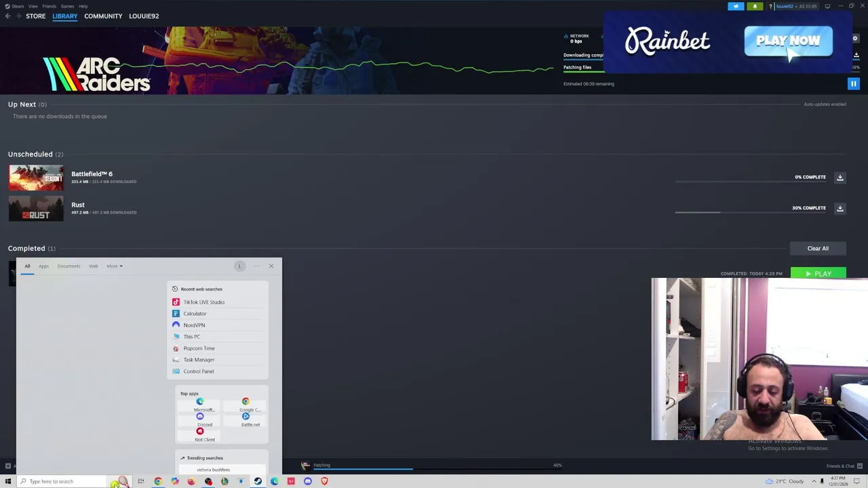868x488 pixels.
Task: Start Battlefield 6 download using its arrow icon
Action: coord(840,178)
